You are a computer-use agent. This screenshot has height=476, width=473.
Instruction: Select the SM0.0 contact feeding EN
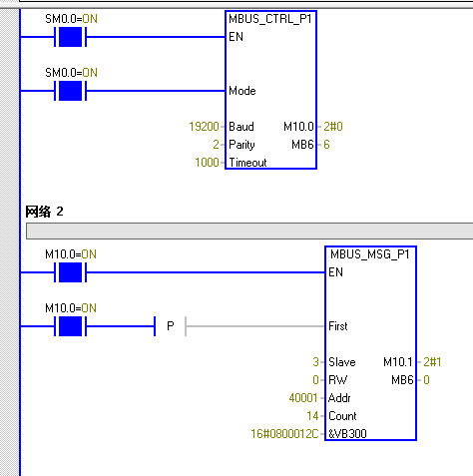coord(70,37)
